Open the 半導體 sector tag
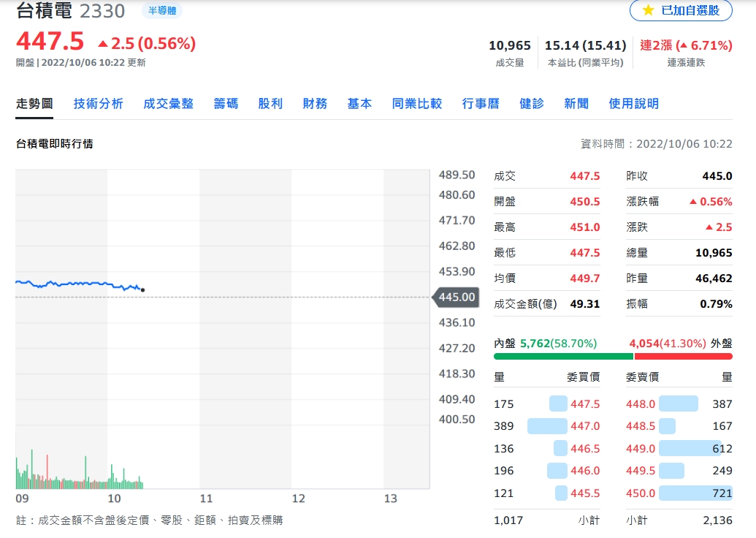 [x=162, y=11]
